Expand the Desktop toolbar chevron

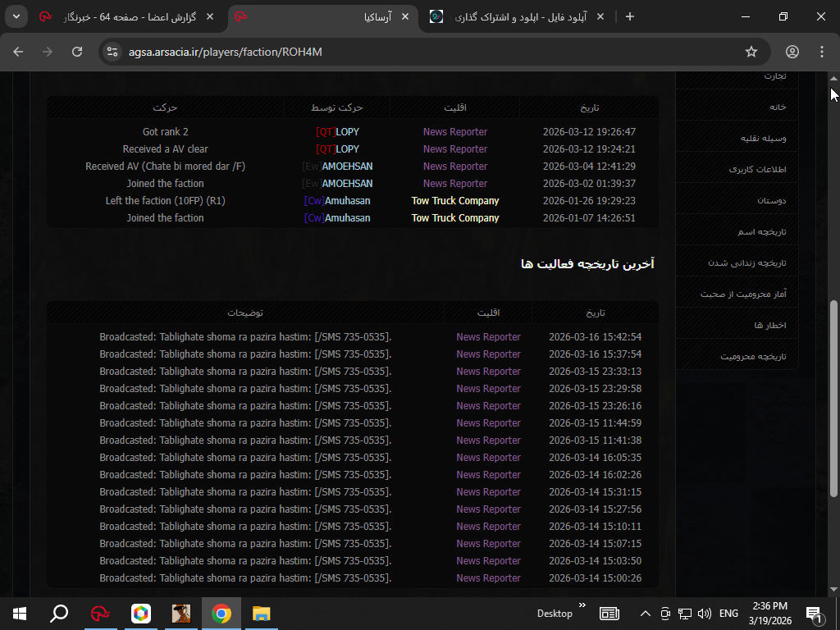click(x=582, y=605)
